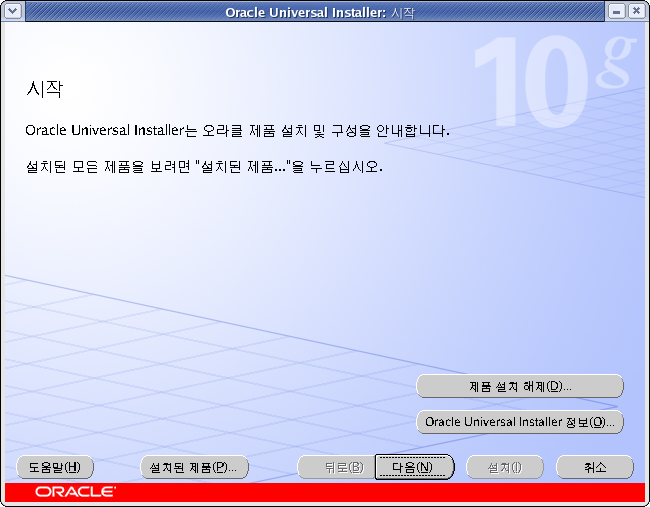Click the line beginning "설치된 모든 제품을"
Screen dimensions: 650x507
click(204, 167)
